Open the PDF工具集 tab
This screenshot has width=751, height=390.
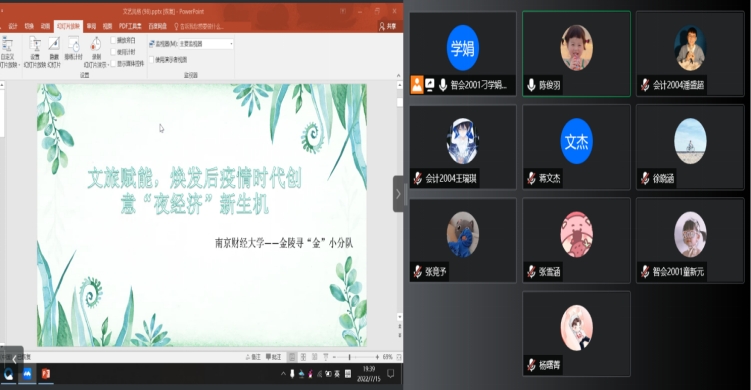[130, 26]
